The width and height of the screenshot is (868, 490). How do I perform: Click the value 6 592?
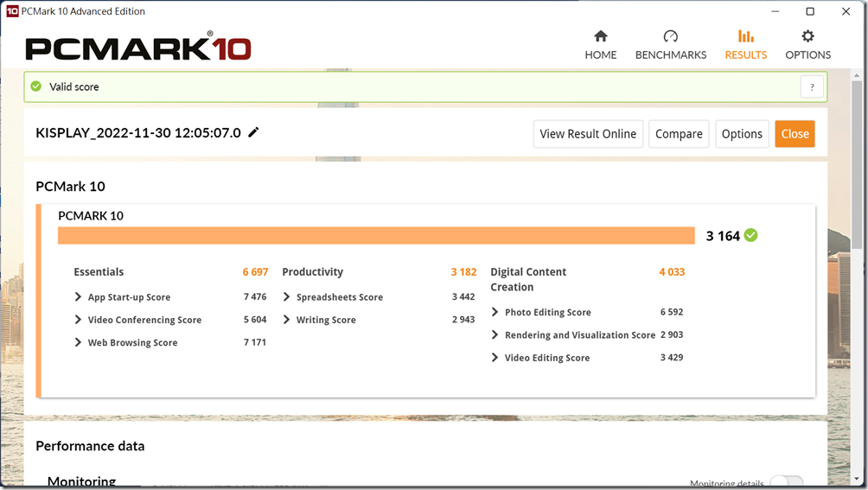coord(672,312)
